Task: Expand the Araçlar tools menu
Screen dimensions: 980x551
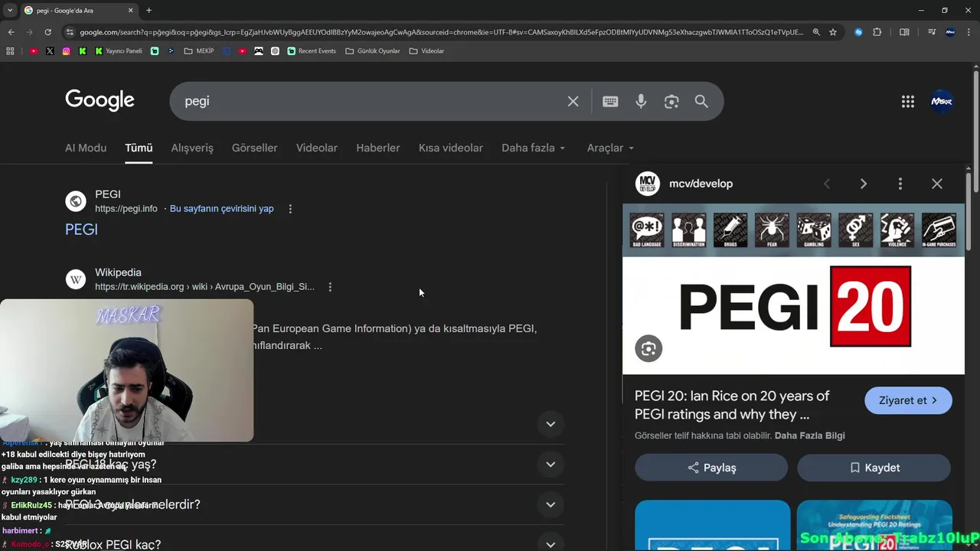Action: click(611, 148)
